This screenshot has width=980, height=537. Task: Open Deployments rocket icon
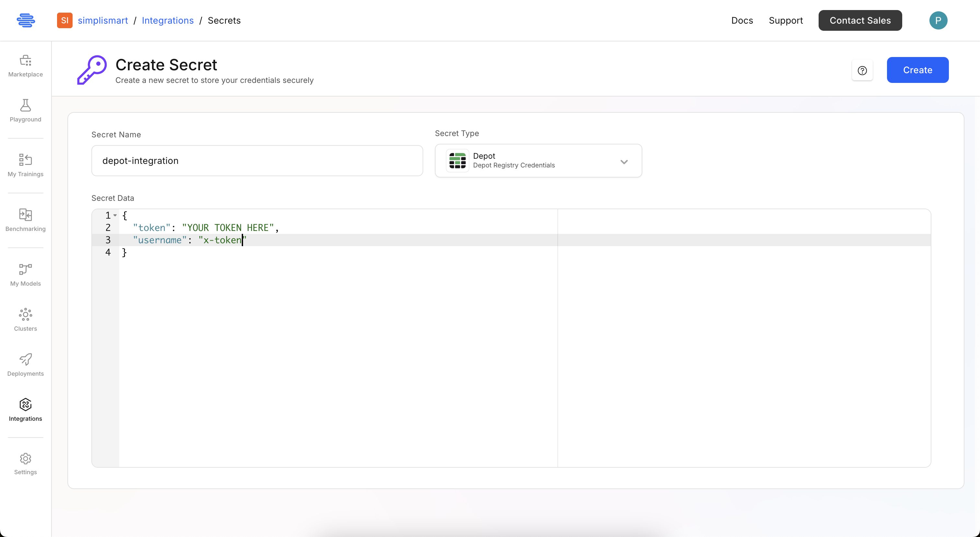(26, 360)
